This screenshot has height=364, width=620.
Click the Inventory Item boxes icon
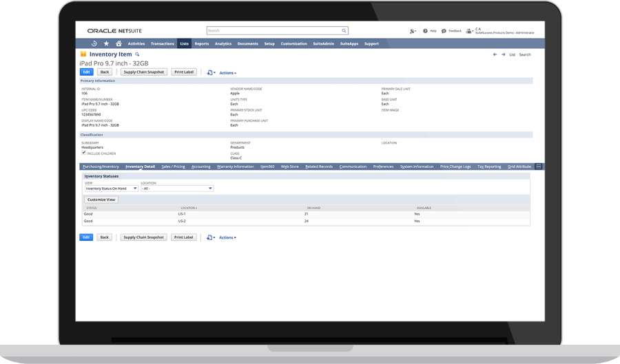83,54
